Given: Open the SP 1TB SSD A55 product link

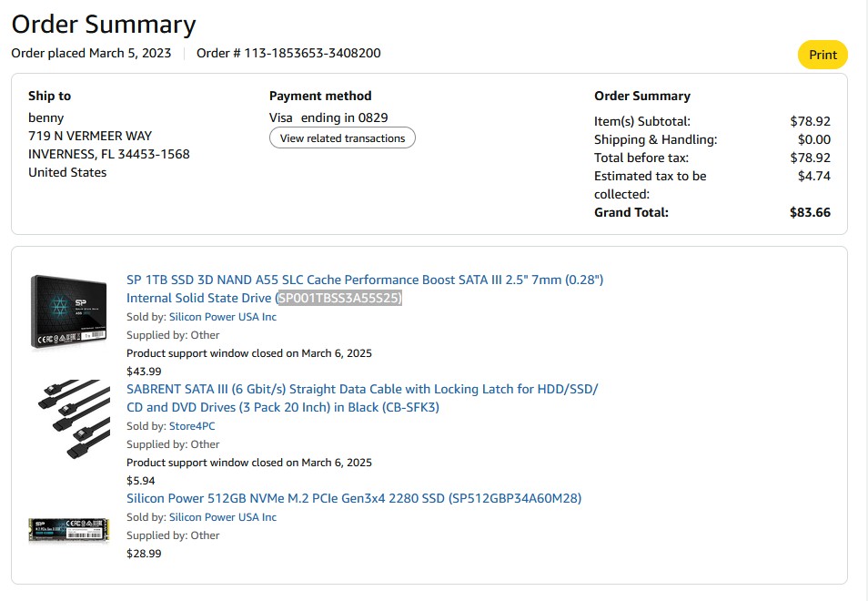Looking at the screenshot, I should [364, 280].
